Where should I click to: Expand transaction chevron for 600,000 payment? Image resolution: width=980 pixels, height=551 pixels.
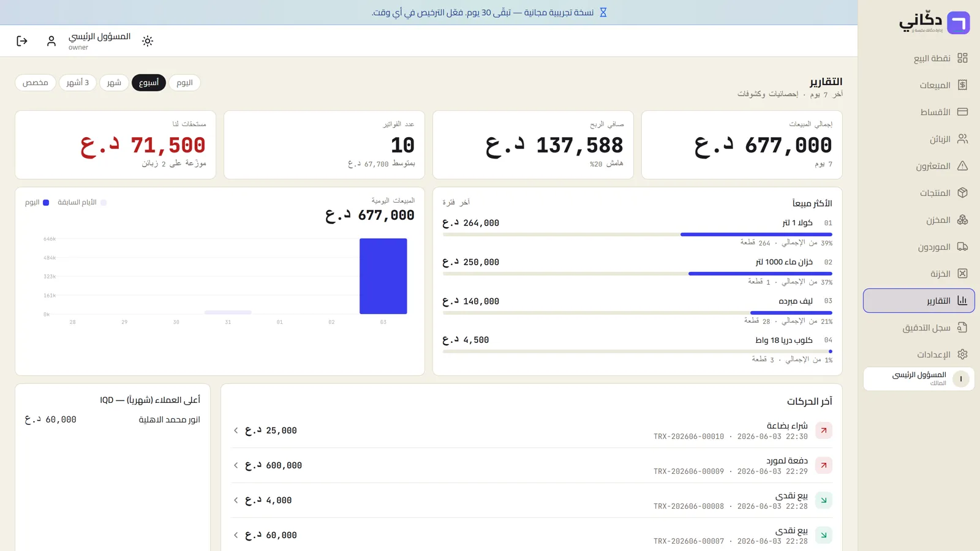pyautogui.click(x=236, y=465)
